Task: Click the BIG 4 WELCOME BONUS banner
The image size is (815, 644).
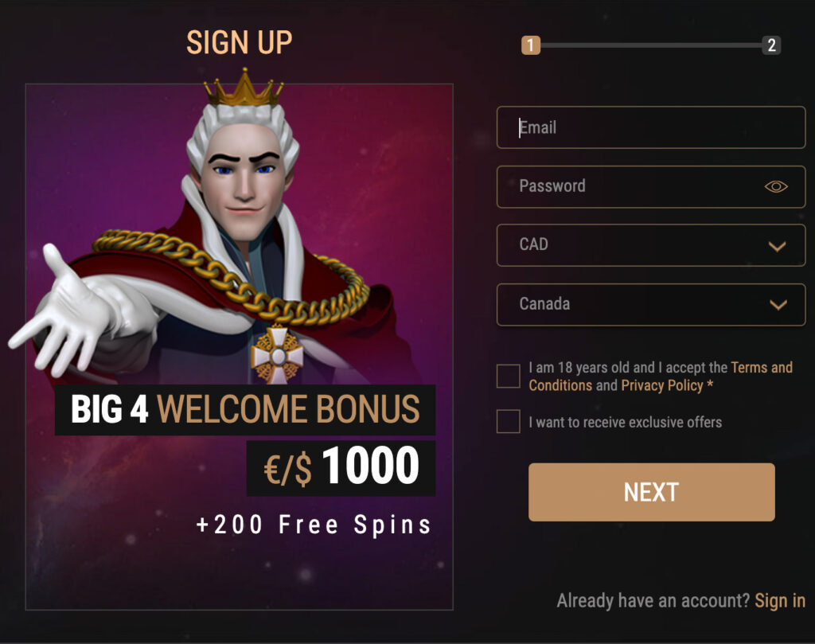Action: pyautogui.click(x=245, y=410)
